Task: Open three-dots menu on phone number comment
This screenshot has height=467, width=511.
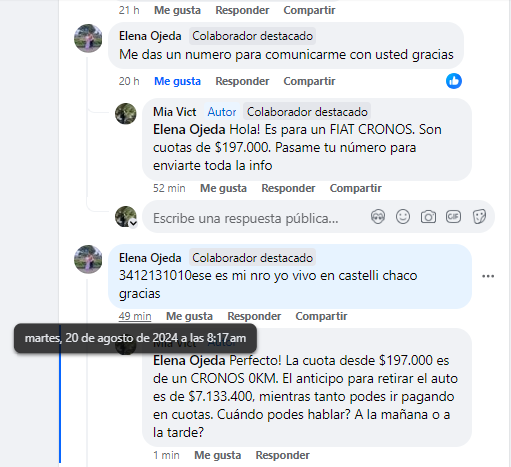Action: tap(488, 276)
